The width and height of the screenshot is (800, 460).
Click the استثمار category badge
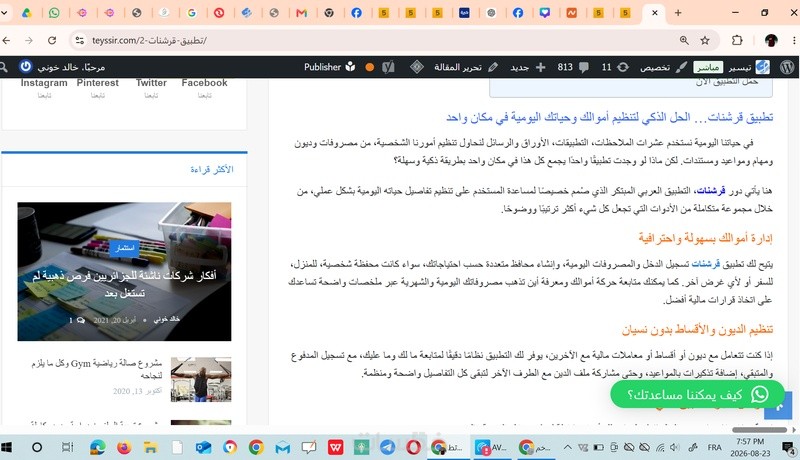click(x=124, y=248)
